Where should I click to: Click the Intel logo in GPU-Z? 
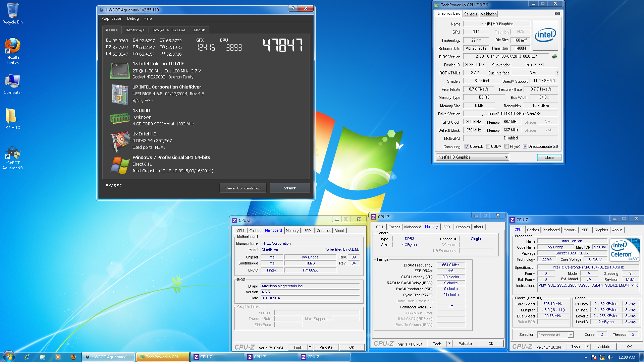click(545, 35)
